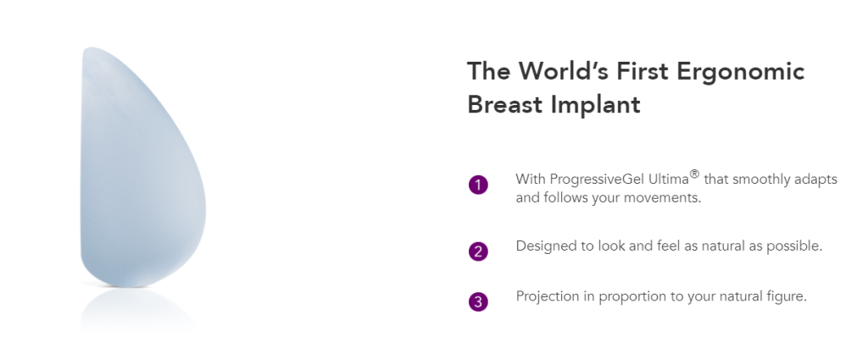This screenshot has height=337, width=868.
Task: Click the implant's reflection beneath the image
Action: pos(138,310)
